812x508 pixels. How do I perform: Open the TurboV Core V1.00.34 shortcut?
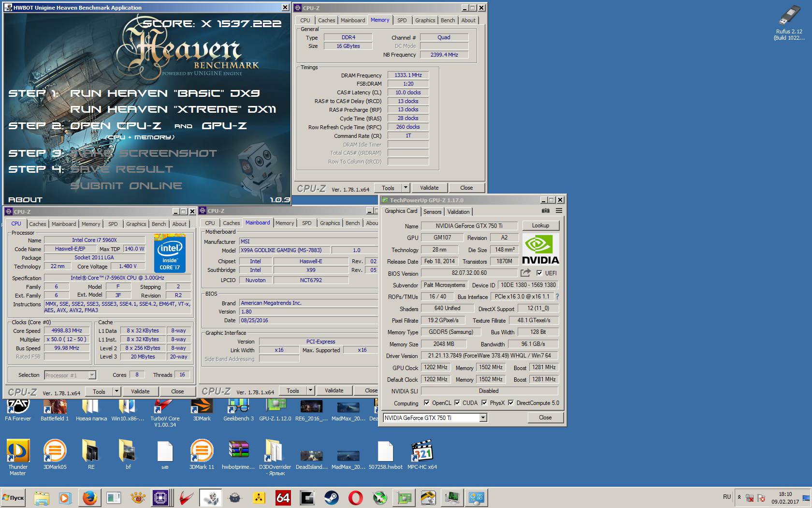(165, 413)
